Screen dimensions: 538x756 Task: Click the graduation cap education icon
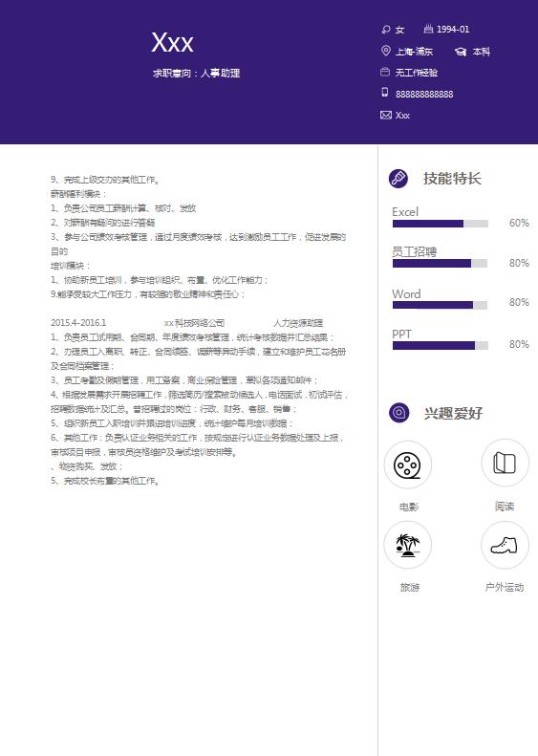point(461,52)
